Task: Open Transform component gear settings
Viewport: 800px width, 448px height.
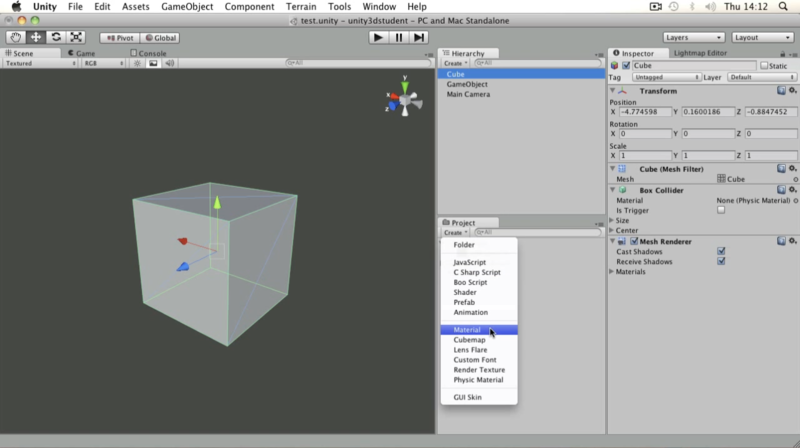Action: coord(792,90)
